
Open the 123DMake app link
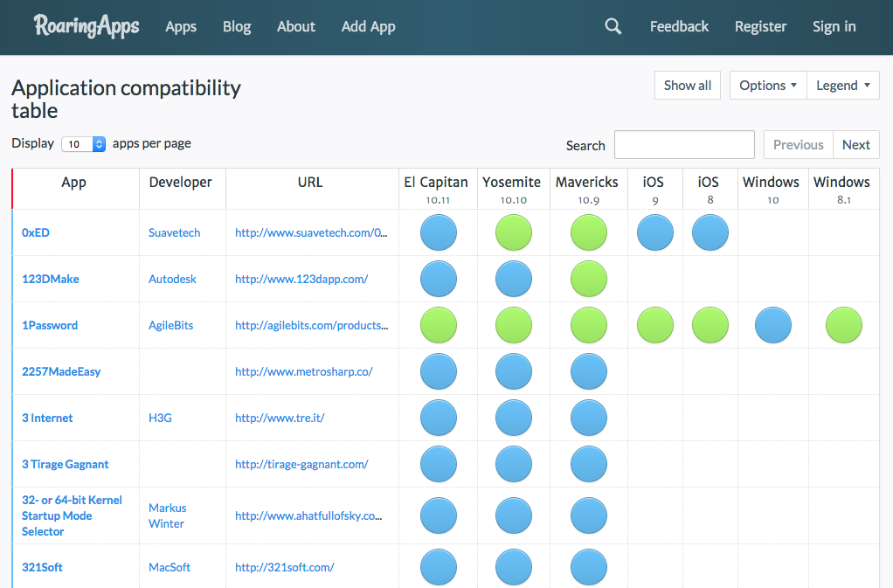(x=51, y=279)
